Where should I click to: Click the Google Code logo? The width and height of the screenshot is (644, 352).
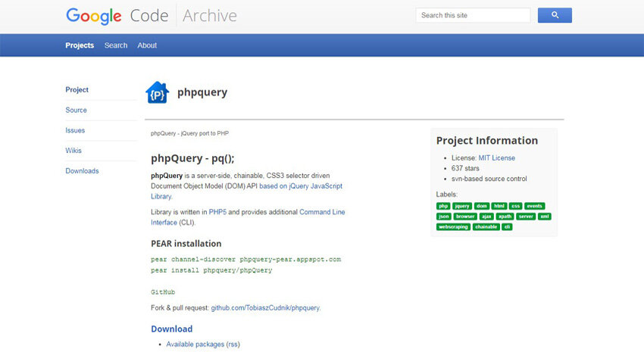(117, 16)
